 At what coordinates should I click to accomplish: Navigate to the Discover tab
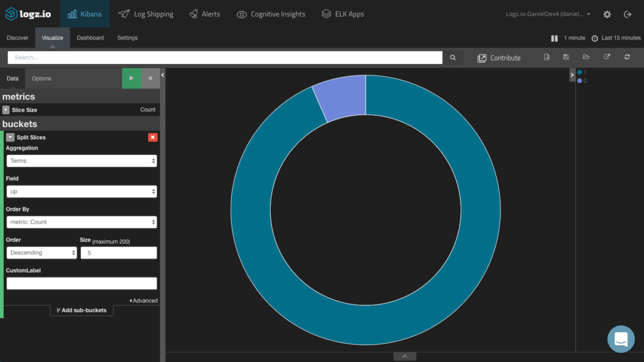[17, 38]
